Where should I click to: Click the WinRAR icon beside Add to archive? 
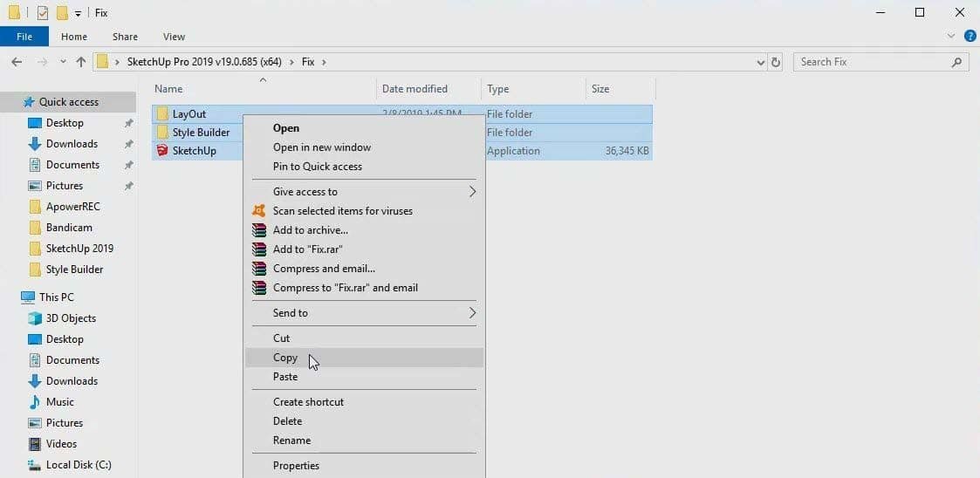point(258,230)
